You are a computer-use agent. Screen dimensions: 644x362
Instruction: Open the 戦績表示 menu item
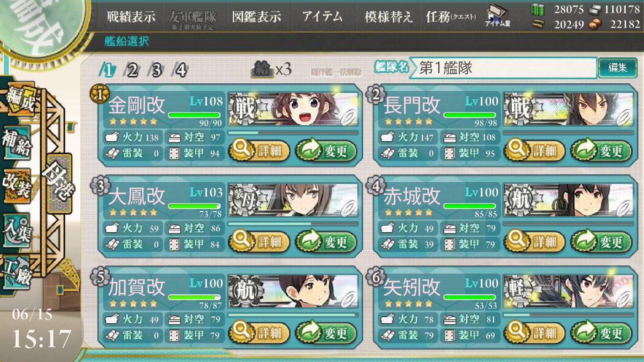click(x=131, y=17)
